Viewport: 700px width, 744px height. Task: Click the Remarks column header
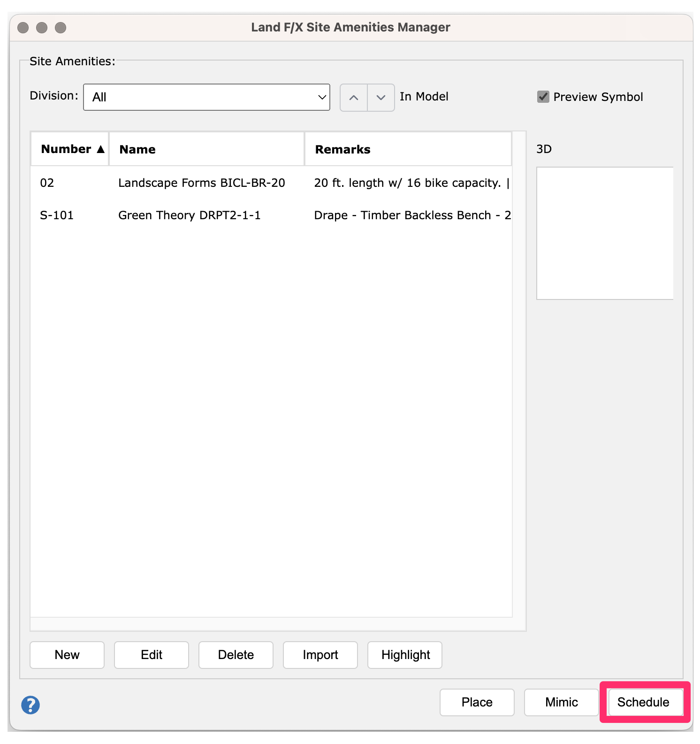[x=408, y=149]
